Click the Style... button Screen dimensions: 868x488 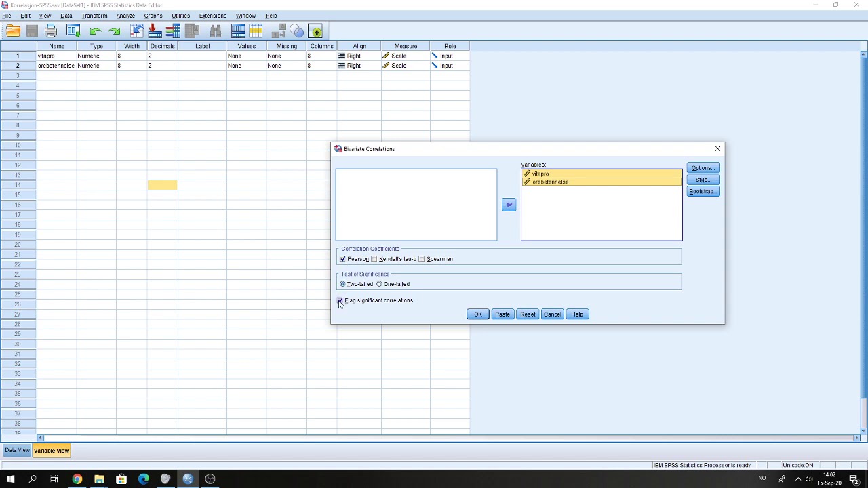click(x=703, y=180)
